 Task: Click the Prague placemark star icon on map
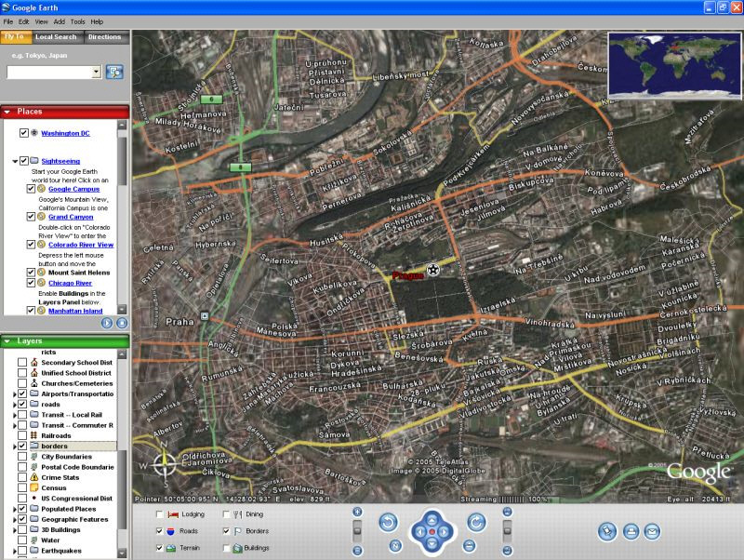tap(432, 270)
